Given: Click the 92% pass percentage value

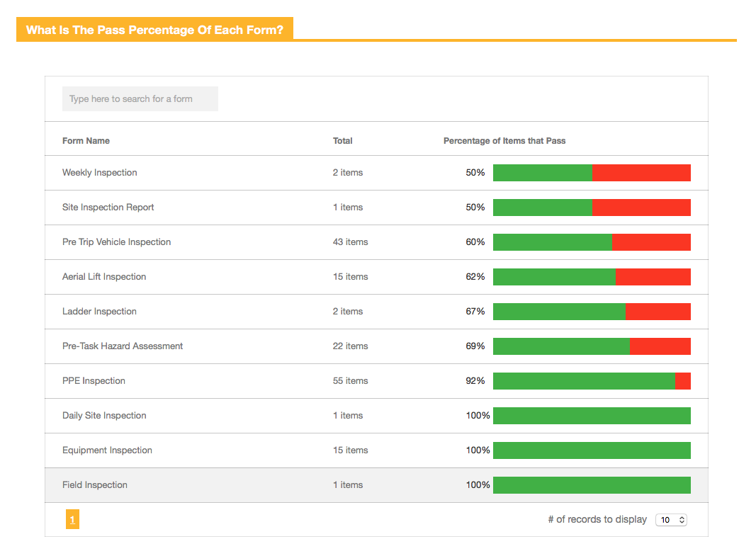Looking at the screenshot, I should (475, 380).
